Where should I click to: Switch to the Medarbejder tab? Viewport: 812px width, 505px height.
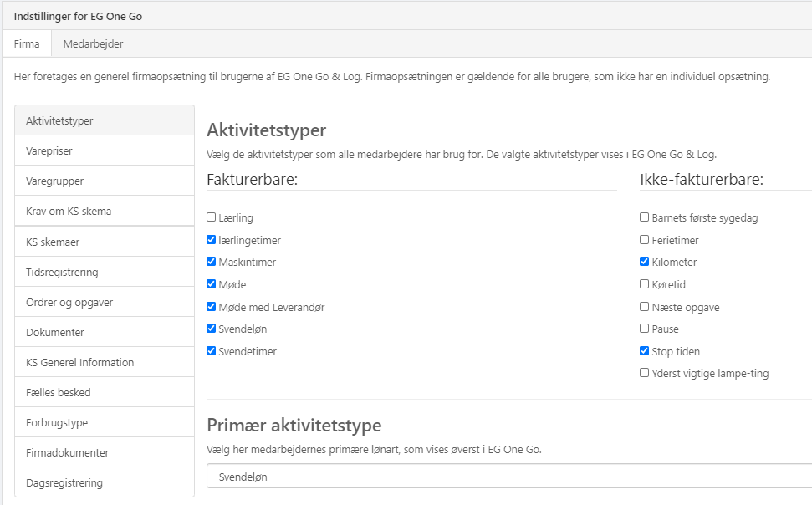tap(93, 44)
